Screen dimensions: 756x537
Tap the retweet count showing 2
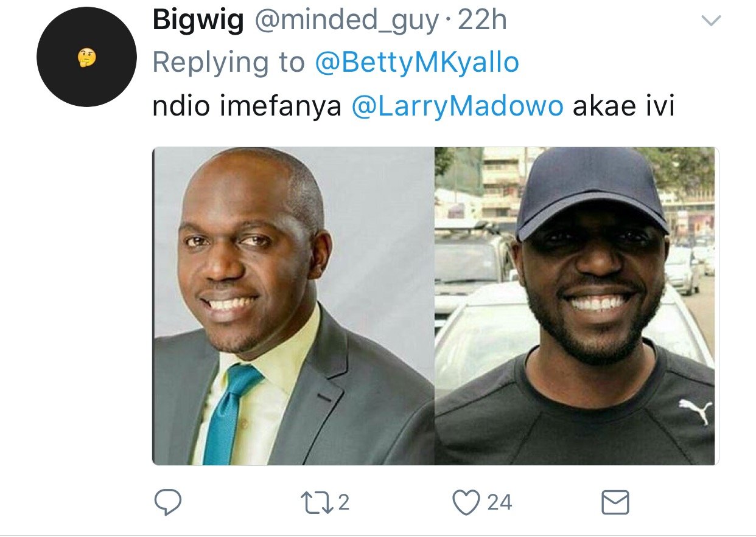(343, 503)
